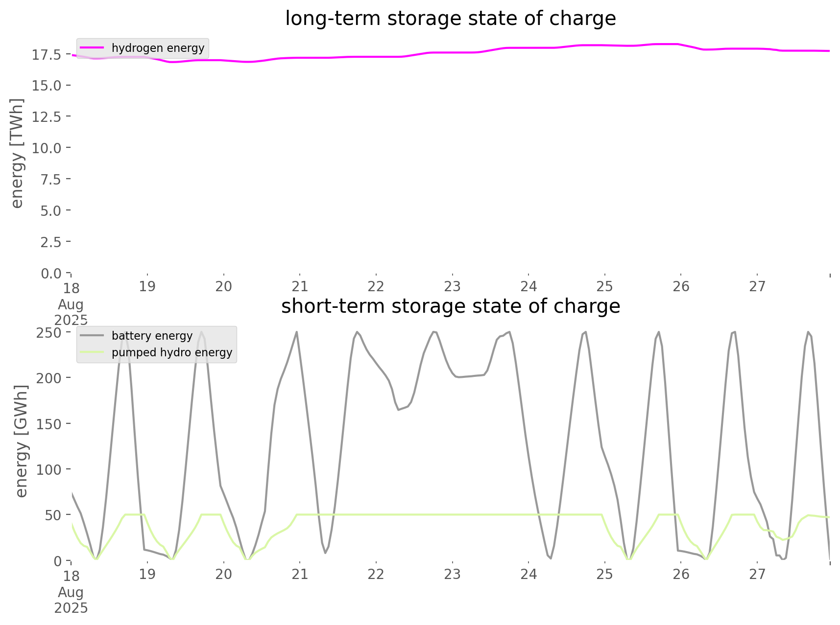Click the 17.5 tick on TWh axis
This screenshot has width=840, height=625.
(x=47, y=54)
